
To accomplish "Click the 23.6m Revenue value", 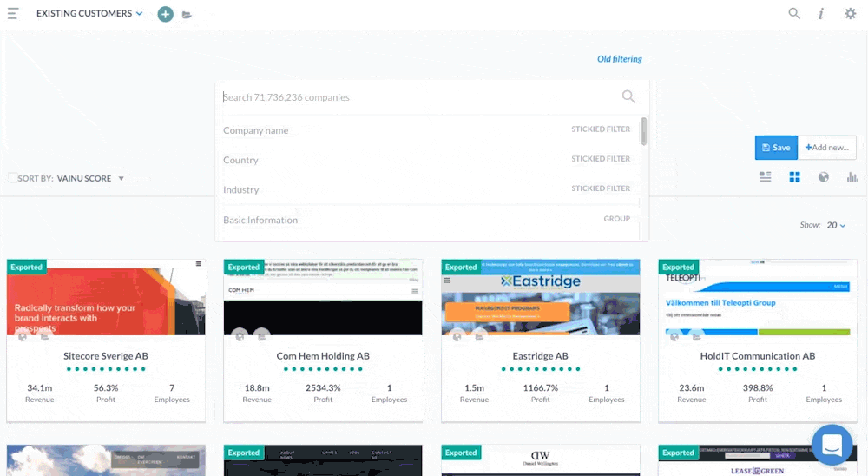I will pyautogui.click(x=692, y=388).
